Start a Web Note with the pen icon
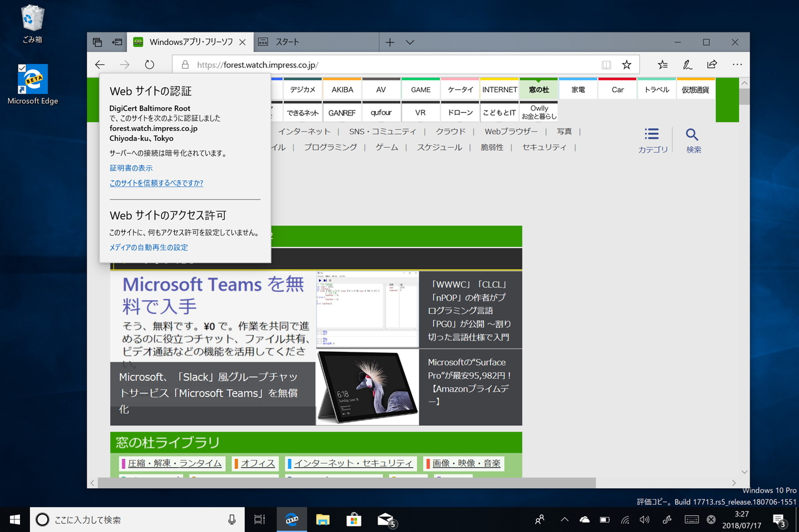Viewport: 799px width, 532px height. (687, 64)
